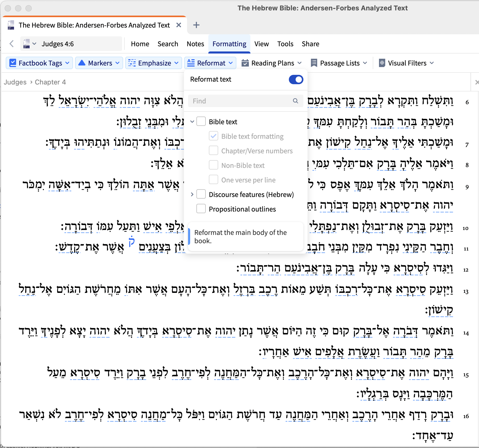Enable Chapter/Verse numbers checkbox
This screenshot has height=448, width=479.
[x=214, y=150]
